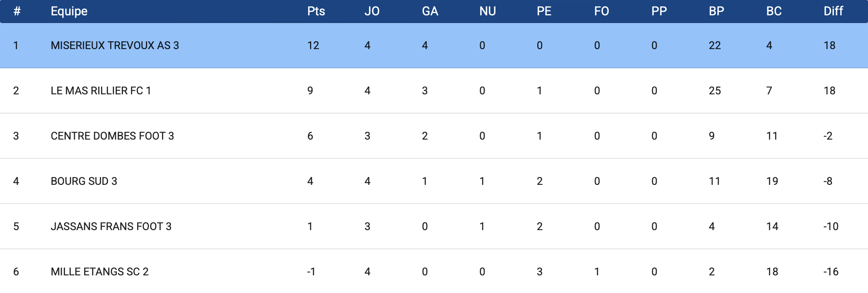
Task: Select team LE MAS RILLIER FC 1
Action: (x=101, y=91)
